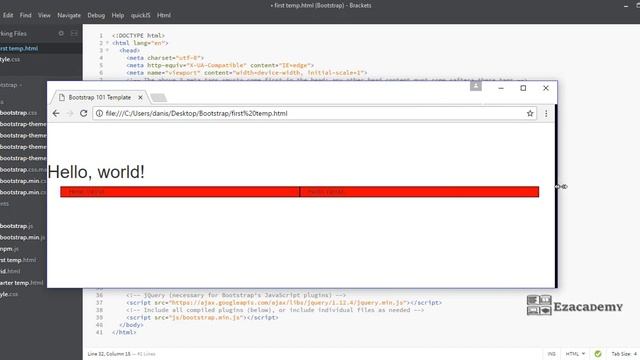Open starter temp.html in the file tree

[21, 282]
